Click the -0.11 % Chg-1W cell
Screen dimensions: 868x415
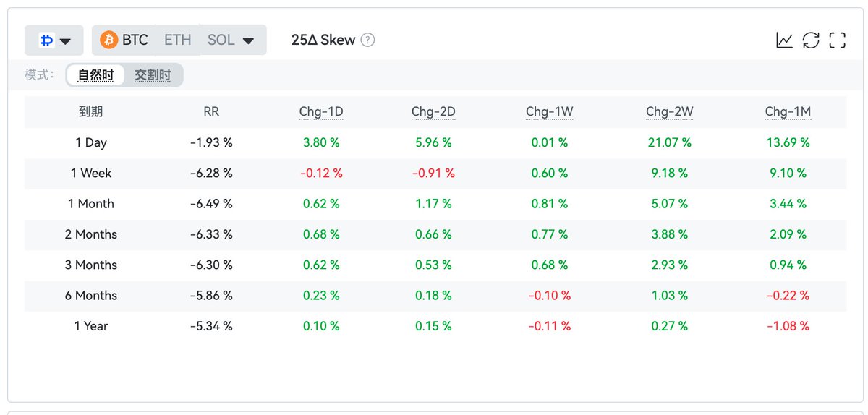[x=549, y=326]
